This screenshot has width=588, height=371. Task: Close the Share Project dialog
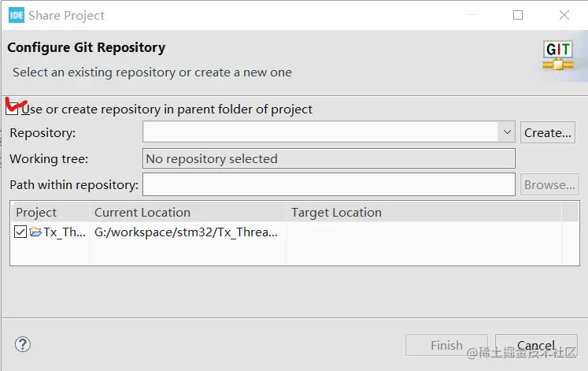click(x=564, y=15)
